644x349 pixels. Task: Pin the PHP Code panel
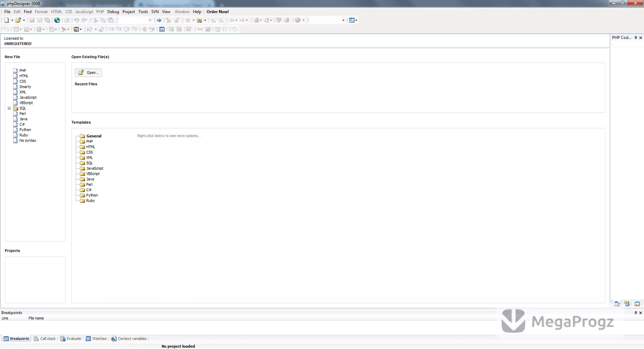pyautogui.click(x=636, y=38)
